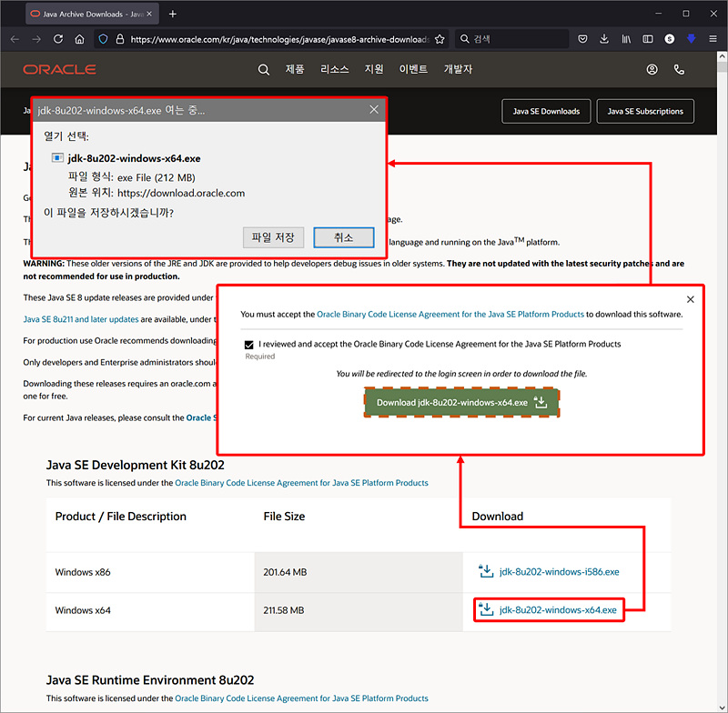Screen dimensions: 728x713
Task: Click the 파일 저장 button
Action: [x=273, y=237]
